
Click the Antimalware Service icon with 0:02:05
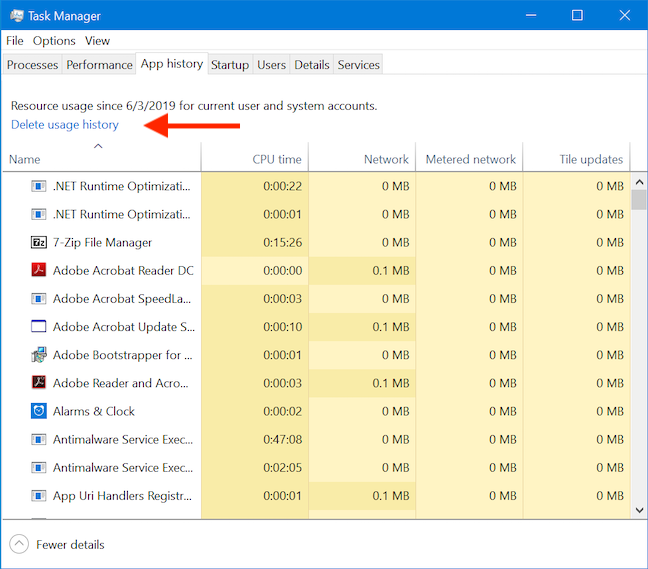tap(38, 467)
